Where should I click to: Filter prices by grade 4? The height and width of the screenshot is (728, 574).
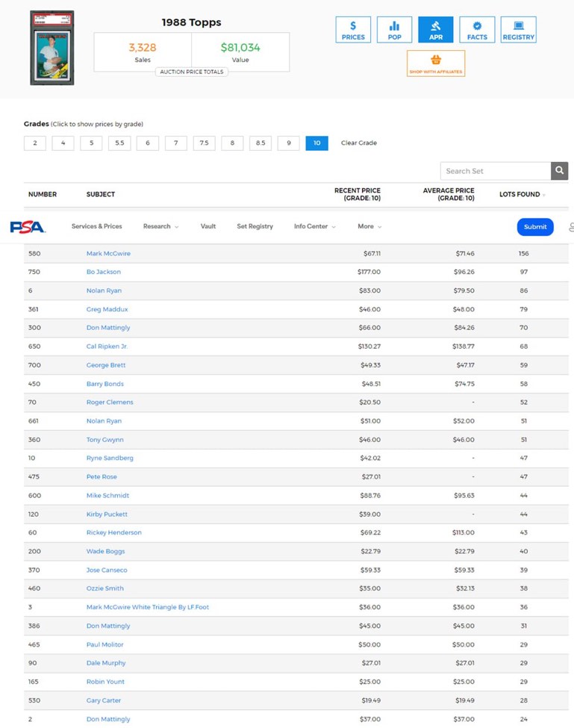[63, 143]
